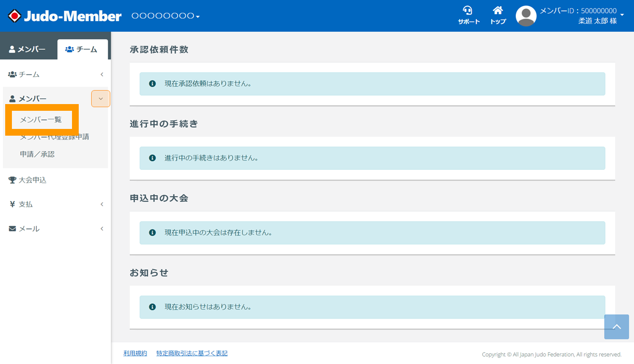Click the 柔道 太郎 様 user name

pyautogui.click(x=597, y=21)
